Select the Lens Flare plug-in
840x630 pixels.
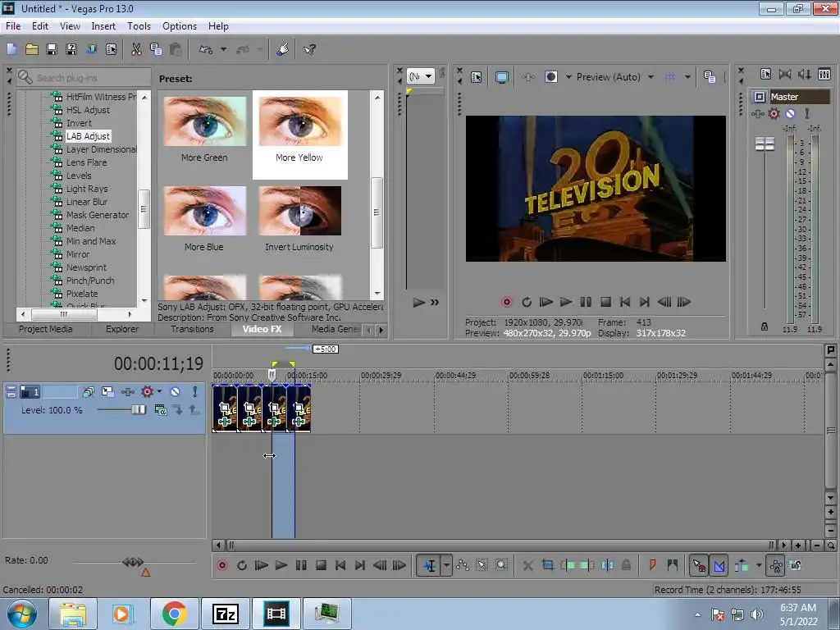click(86, 162)
